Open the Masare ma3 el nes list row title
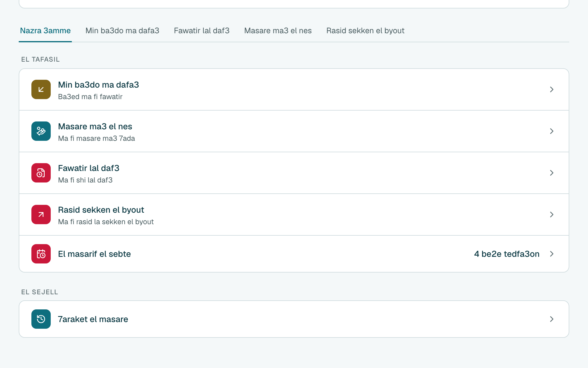Viewport: 588px width, 368px height. tap(95, 126)
